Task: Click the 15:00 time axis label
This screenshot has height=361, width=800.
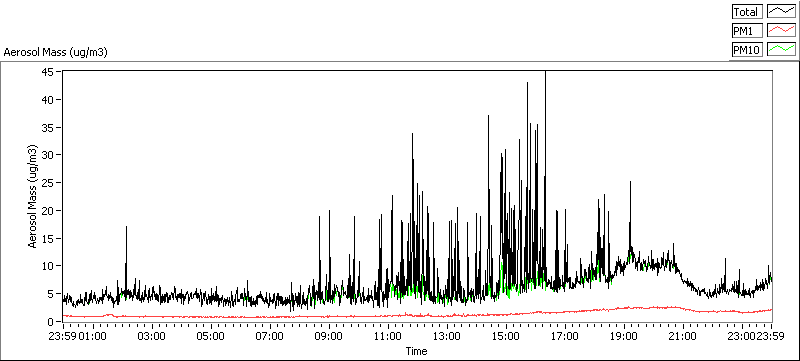Action: pos(506,337)
